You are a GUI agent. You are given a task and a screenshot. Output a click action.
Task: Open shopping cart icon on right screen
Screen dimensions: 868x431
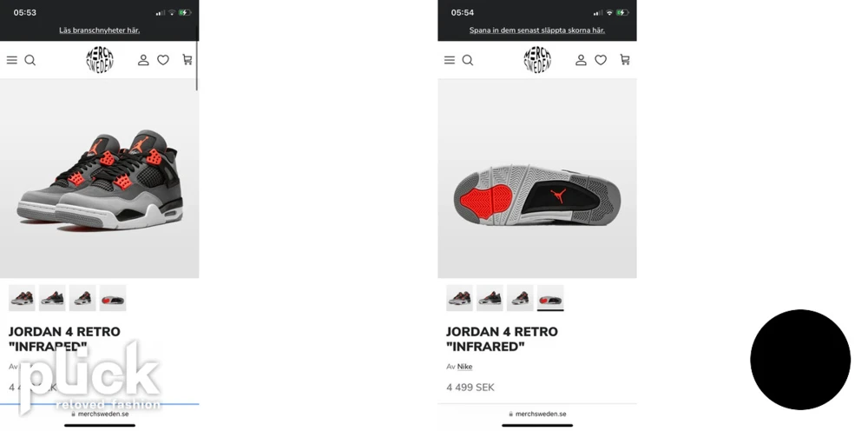pyautogui.click(x=625, y=60)
